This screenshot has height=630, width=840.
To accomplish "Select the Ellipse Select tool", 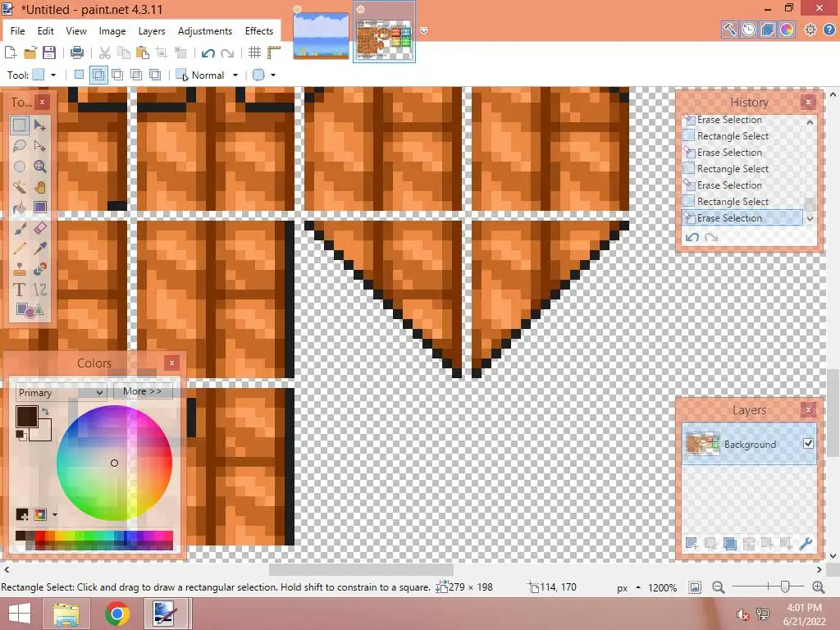I will pos(20,167).
